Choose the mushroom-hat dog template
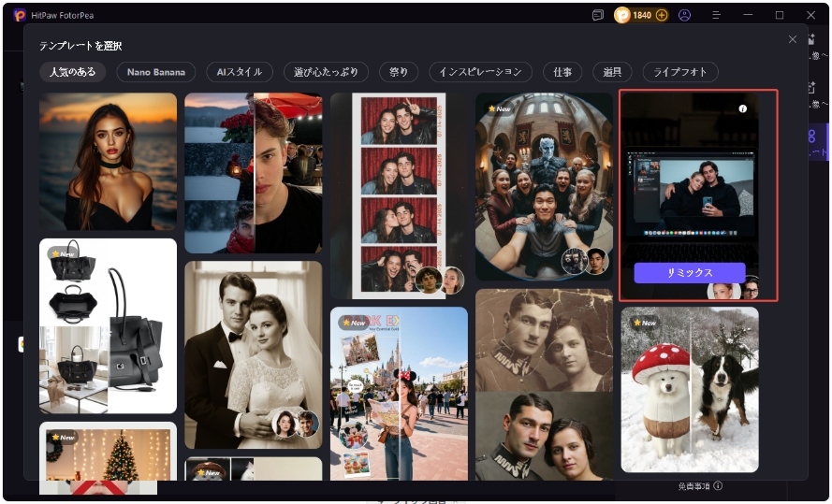This screenshot has width=832, height=504. 690,389
